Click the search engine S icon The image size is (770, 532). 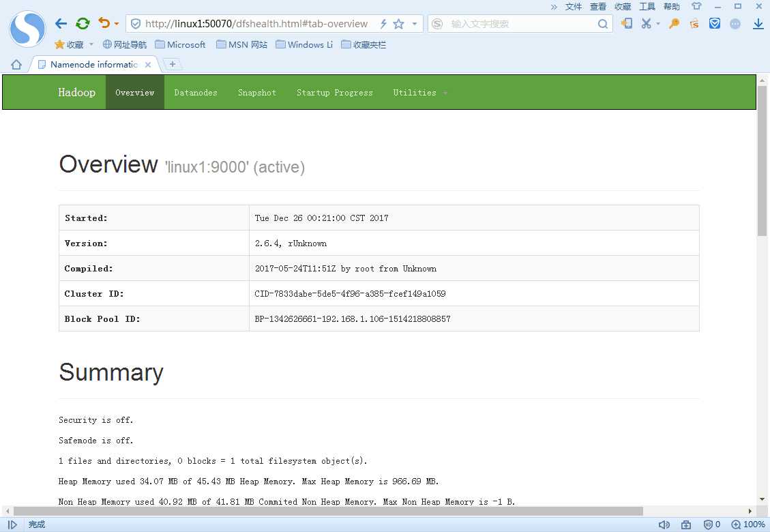(x=437, y=24)
